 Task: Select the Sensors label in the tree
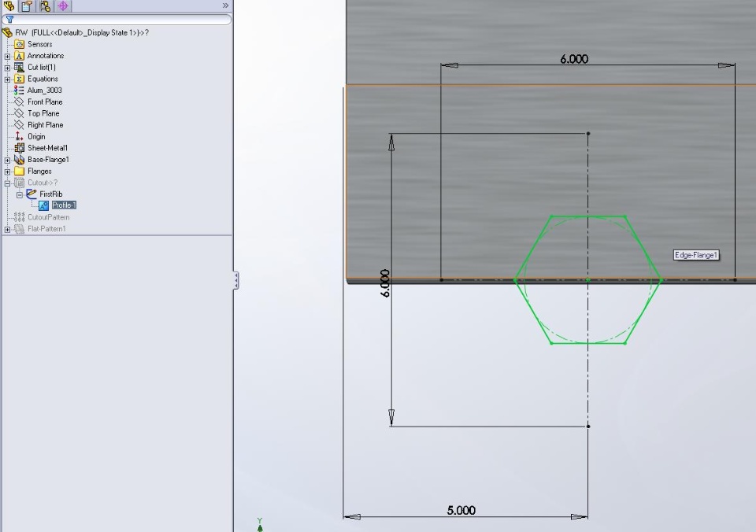(39, 44)
